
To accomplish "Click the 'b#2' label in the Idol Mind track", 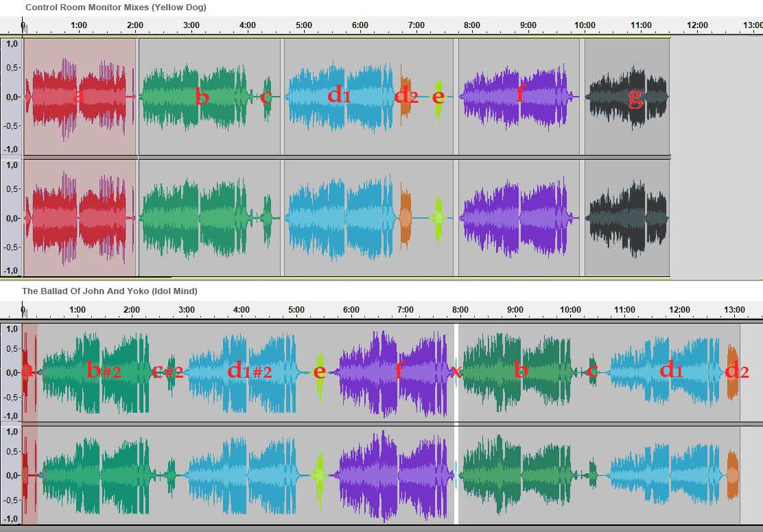I will 104,371.
